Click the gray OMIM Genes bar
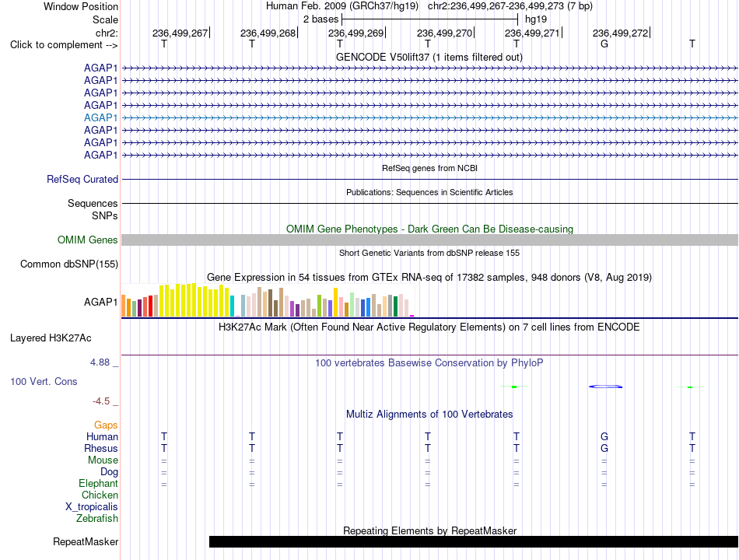The height and width of the screenshot is (560, 739). coord(429,240)
